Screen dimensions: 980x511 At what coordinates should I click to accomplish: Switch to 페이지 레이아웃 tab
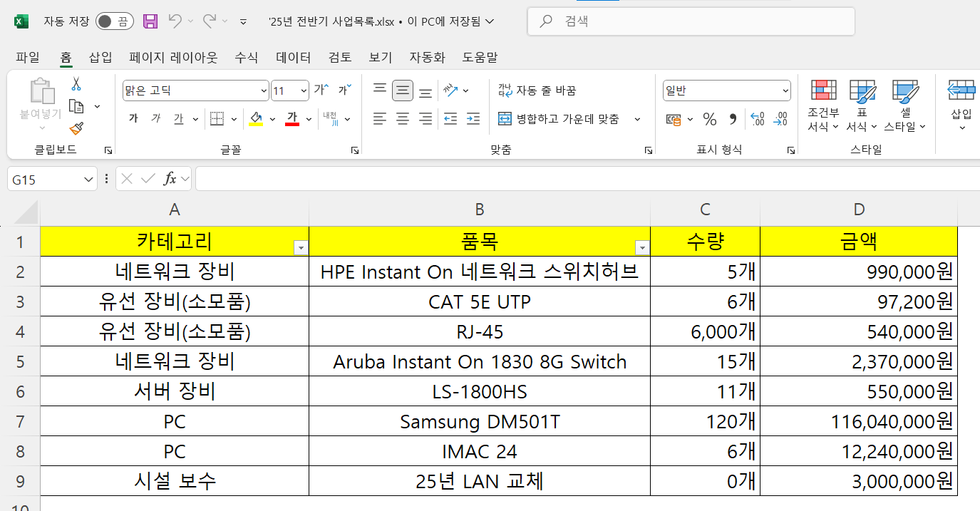[x=173, y=57]
